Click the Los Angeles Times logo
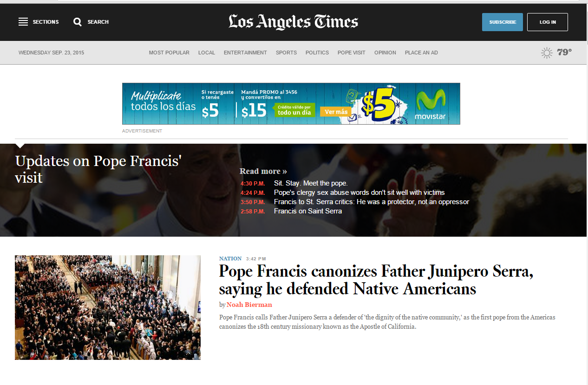The height and width of the screenshot is (385, 588). 293,22
